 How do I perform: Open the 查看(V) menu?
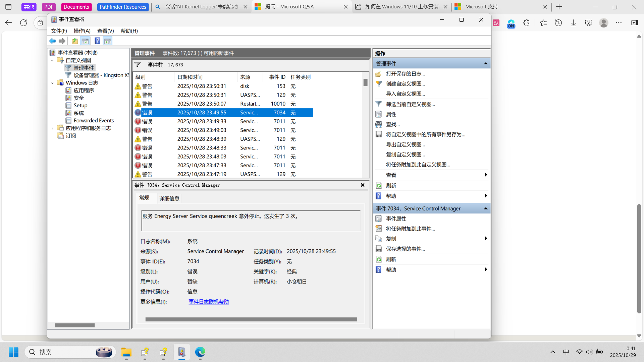(x=105, y=31)
